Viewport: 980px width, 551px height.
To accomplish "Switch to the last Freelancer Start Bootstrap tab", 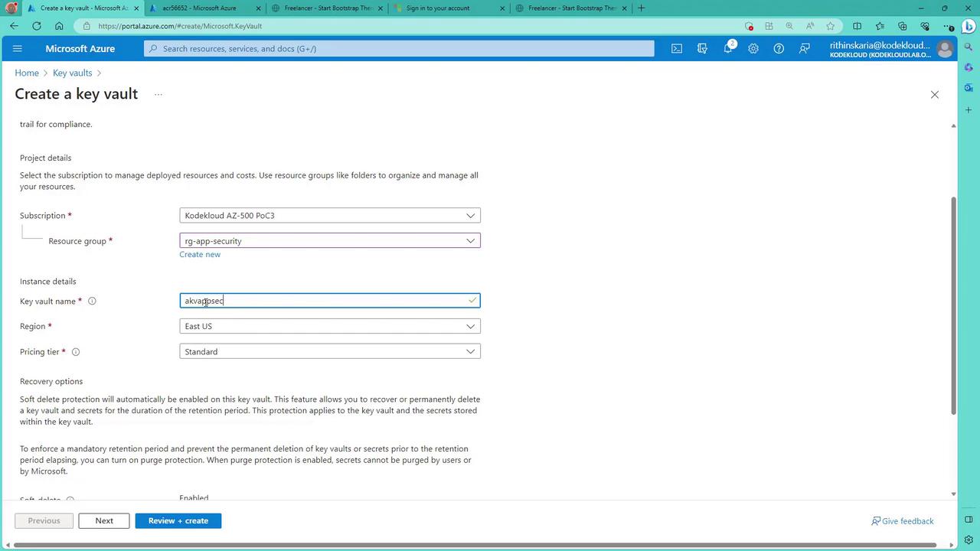I will pyautogui.click(x=572, y=8).
